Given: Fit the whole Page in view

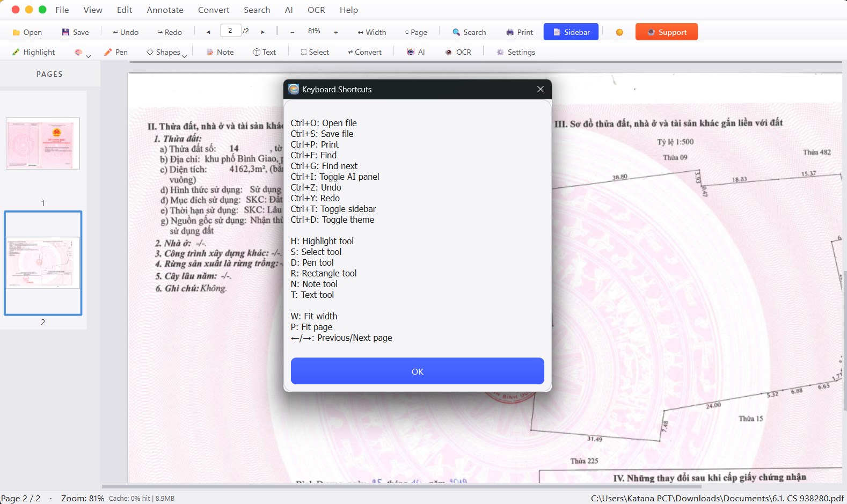Looking at the screenshot, I should (416, 32).
